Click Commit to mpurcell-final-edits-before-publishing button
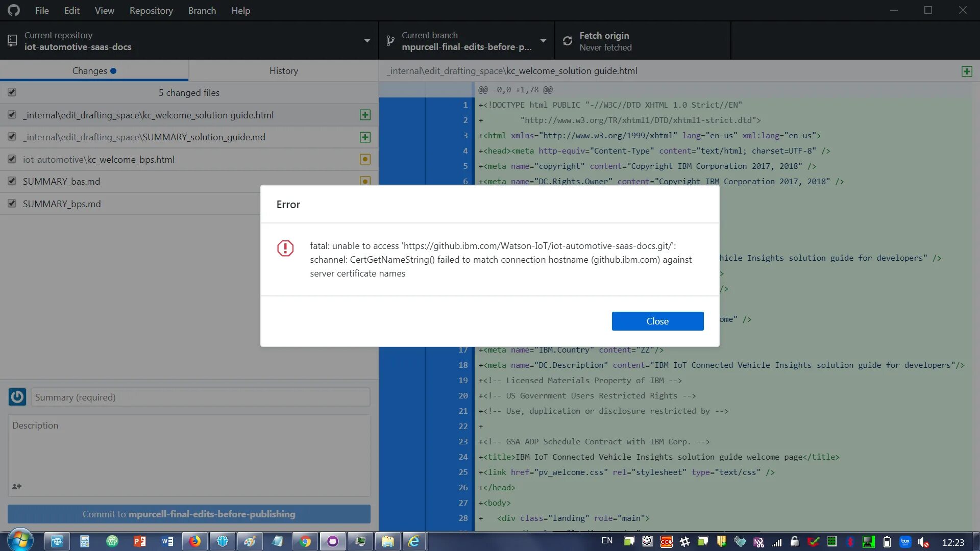Image resolution: width=980 pixels, height=551 pixels. tap(189, 514)
